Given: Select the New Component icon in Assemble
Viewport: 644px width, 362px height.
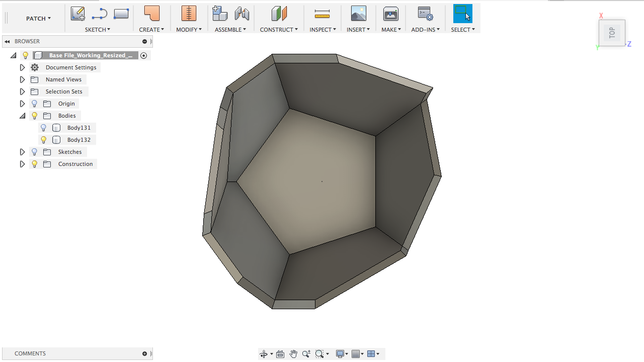Looking at the screenshot, I should [x=220, y=14].
